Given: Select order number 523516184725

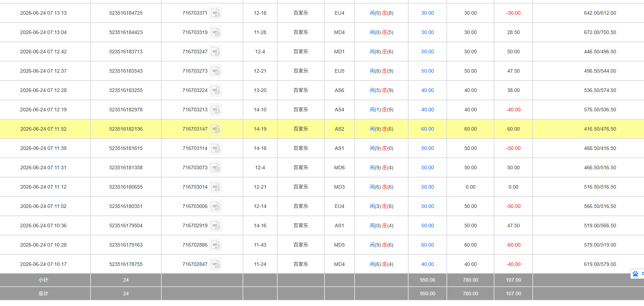Looking at the screenshot, I should [x=126, y=13].
